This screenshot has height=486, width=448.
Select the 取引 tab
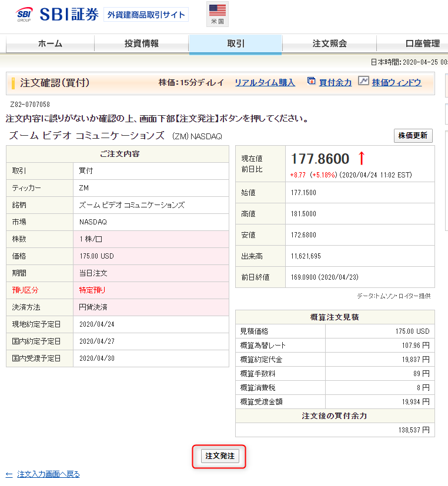tap(236, 44)
